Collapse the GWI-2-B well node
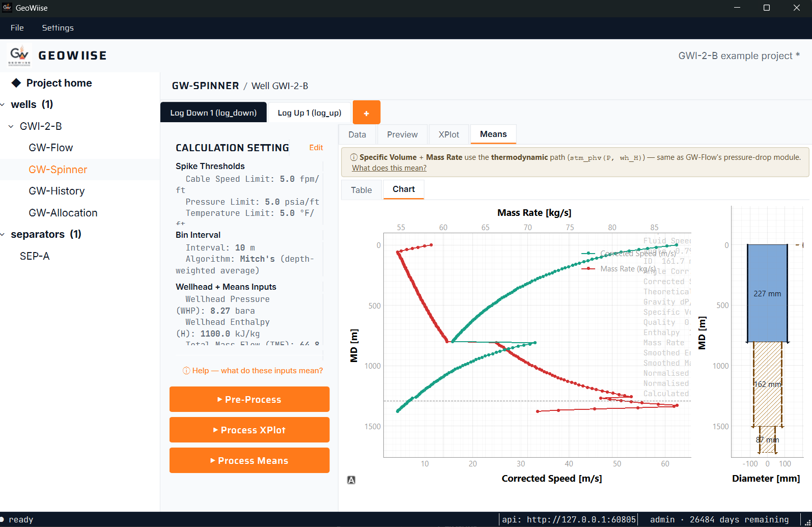 11,126
